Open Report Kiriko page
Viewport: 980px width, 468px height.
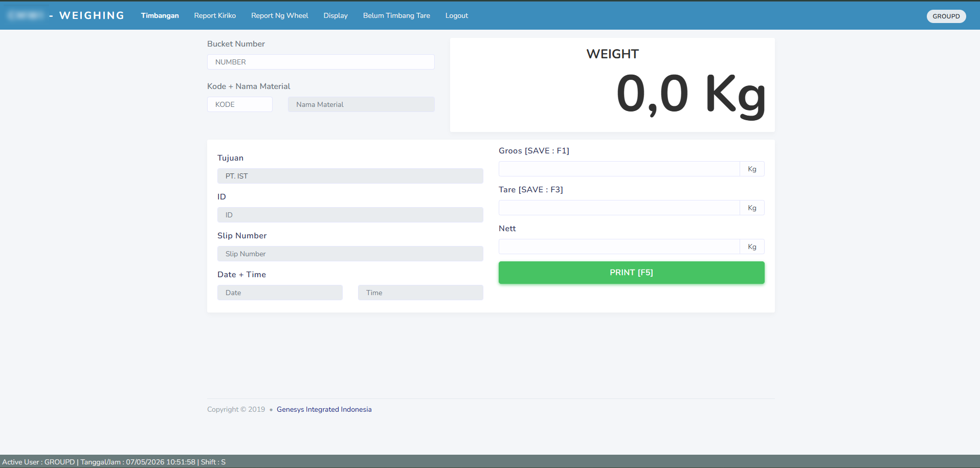pyautogui.click(x=215, y=15)
